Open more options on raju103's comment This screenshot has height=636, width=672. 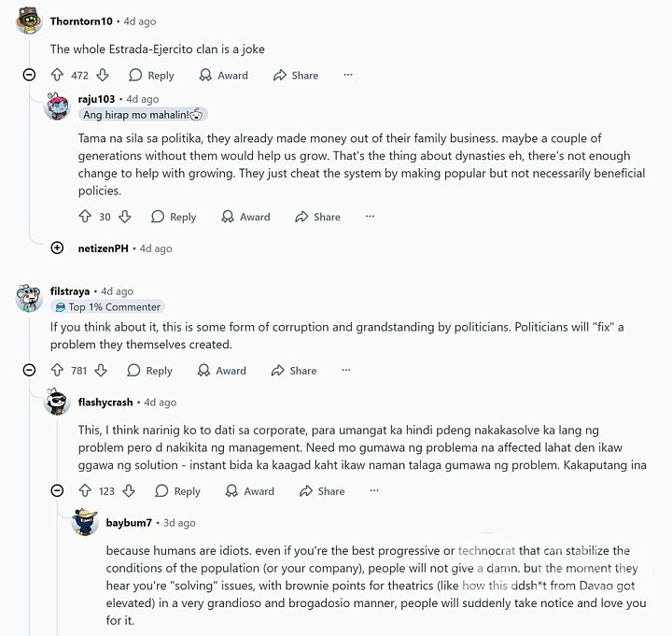(371, 217)
